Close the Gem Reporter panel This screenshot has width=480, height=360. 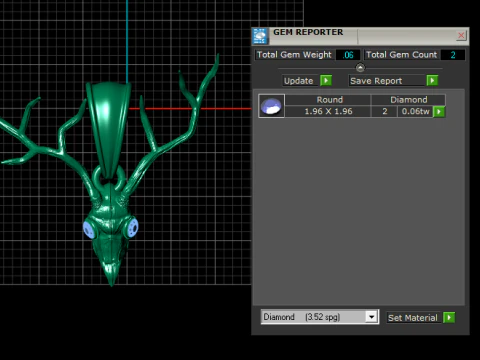coord(461,35)
